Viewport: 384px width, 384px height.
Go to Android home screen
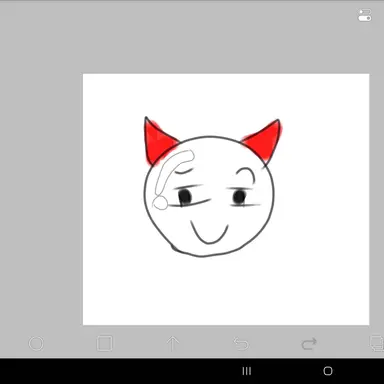tap(328, 371)
